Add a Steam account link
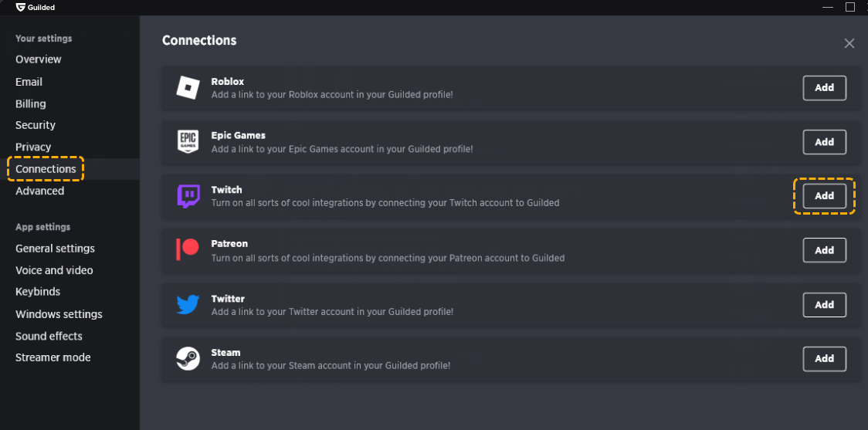The height and width of the screenshot is (430, 868). pyautogui.click(x=824, y=359)
